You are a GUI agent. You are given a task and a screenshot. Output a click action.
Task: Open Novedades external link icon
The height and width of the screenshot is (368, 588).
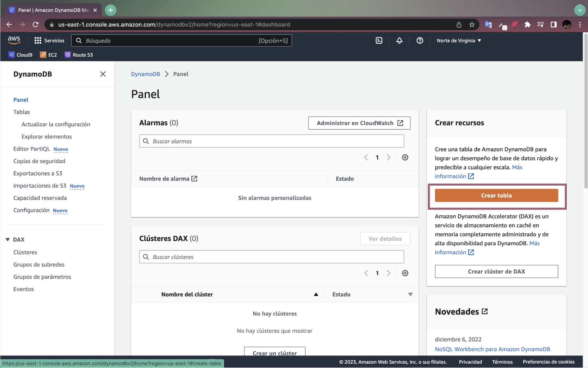coord(485,311)
